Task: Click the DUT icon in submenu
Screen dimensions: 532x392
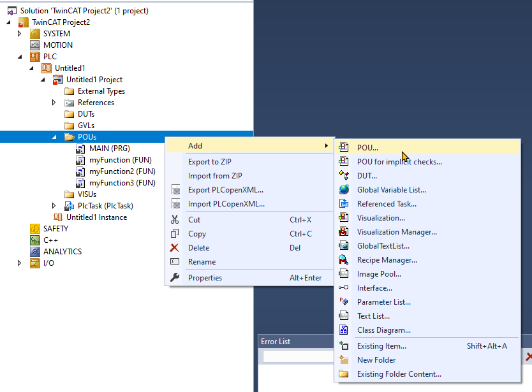Action: point(343,175)
